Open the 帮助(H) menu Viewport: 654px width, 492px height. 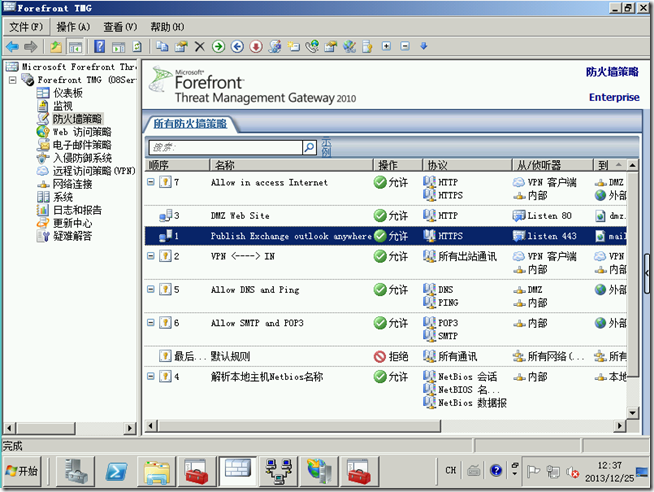(x=167, y=27)
